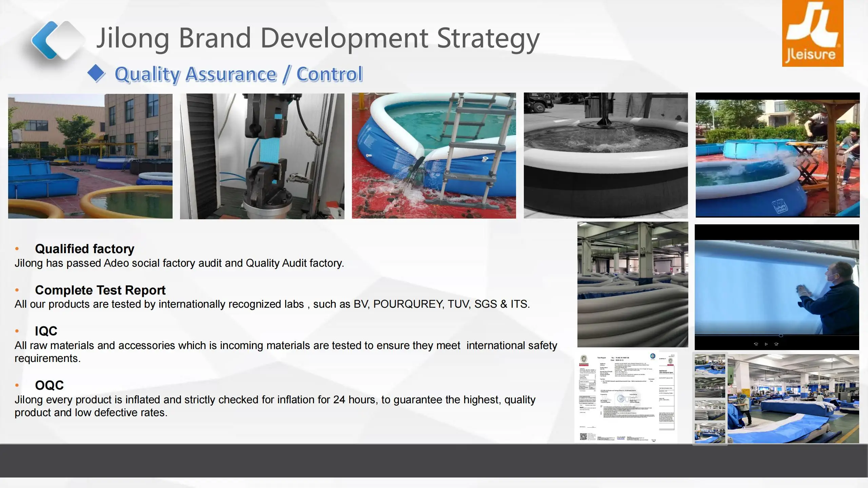
Task: Click the warehouse stacked gray pools photo
Action: coord(633,284)
